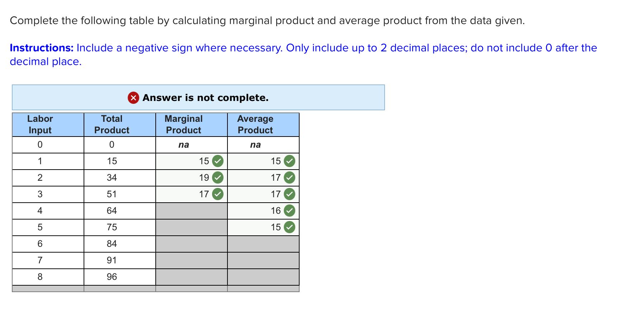This screenshot has width=644, height=309.
Task: Click the red X error icon
Action: (x=133, y=97)
